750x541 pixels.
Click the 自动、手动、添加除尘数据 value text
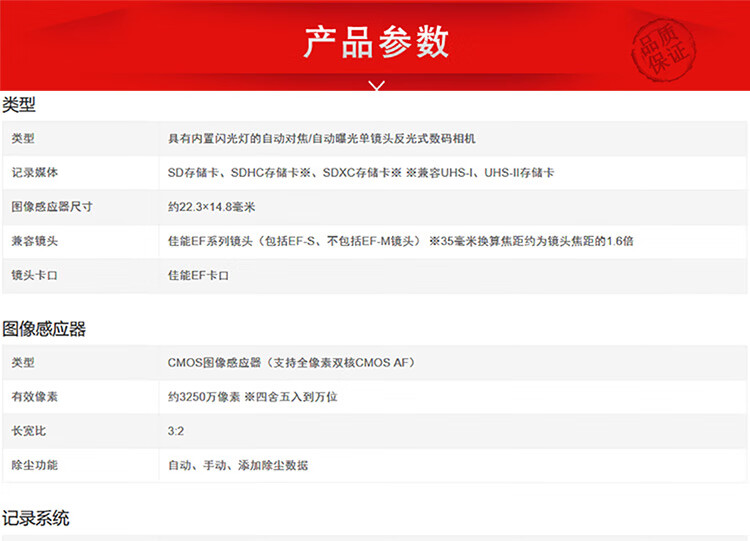coord(238,464)
